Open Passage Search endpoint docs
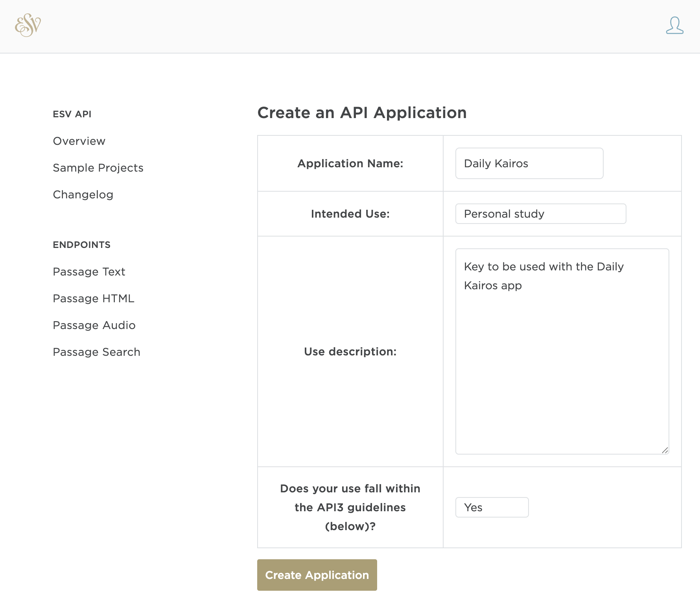The image size is (700, 599). 96,352
